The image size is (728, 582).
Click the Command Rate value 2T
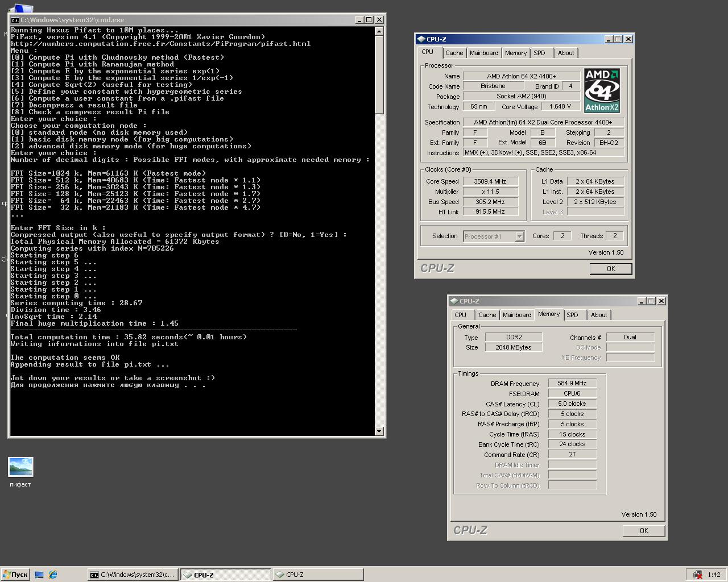point(573,455)
